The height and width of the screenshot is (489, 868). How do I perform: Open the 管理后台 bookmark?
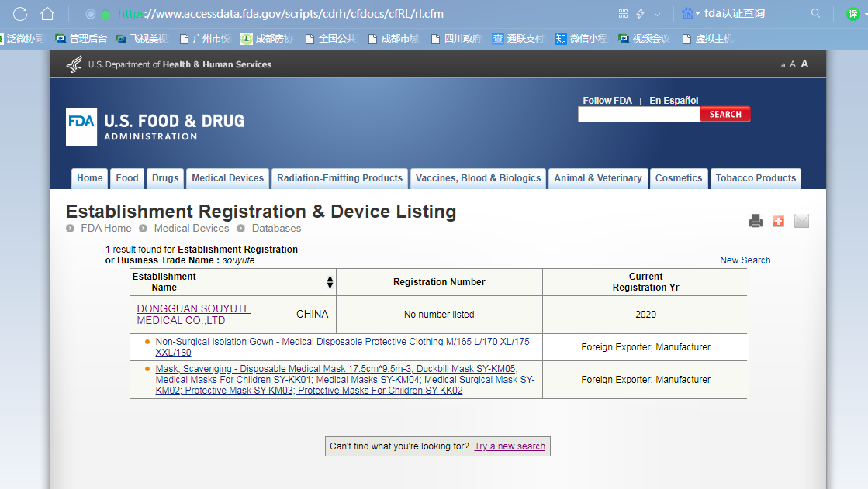tap(81, 38)
